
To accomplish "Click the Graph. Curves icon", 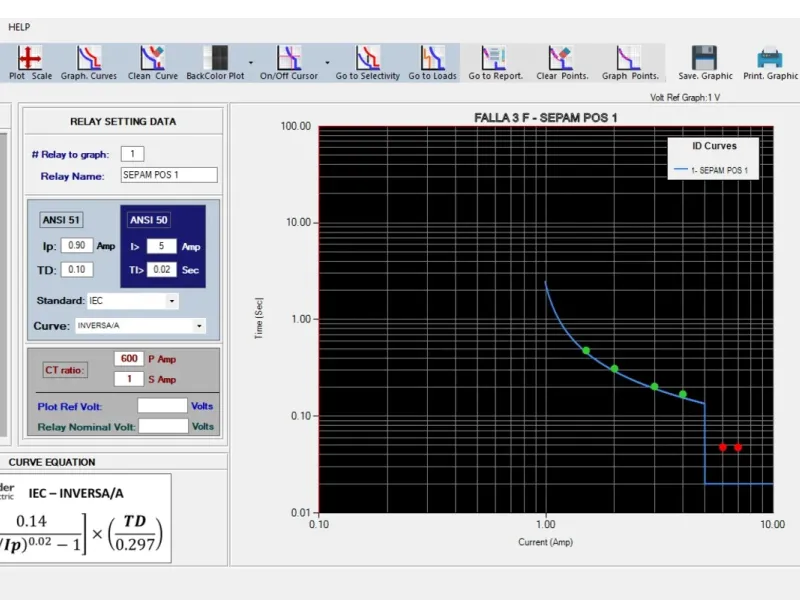I will tap(89, 58).
